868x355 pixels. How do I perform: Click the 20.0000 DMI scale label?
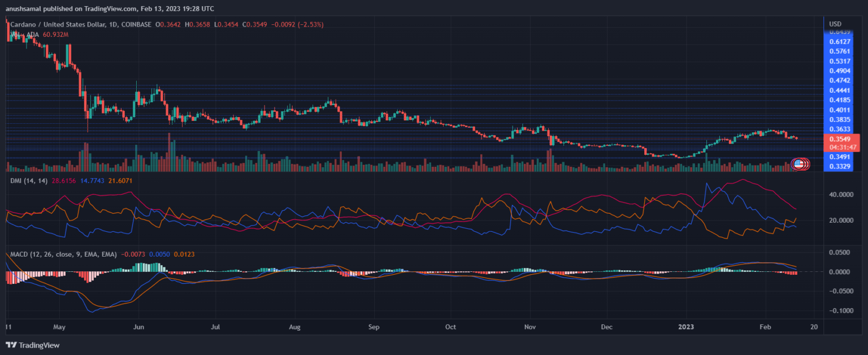pyautogui.click(x=840, y=220)
